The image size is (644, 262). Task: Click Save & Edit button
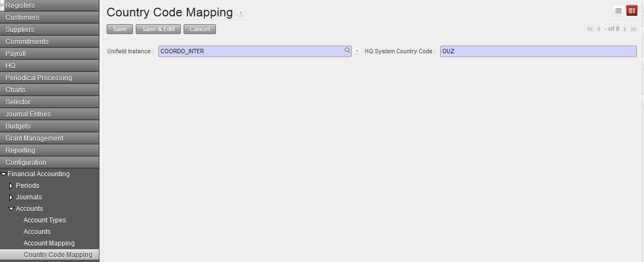click(158, 29)
